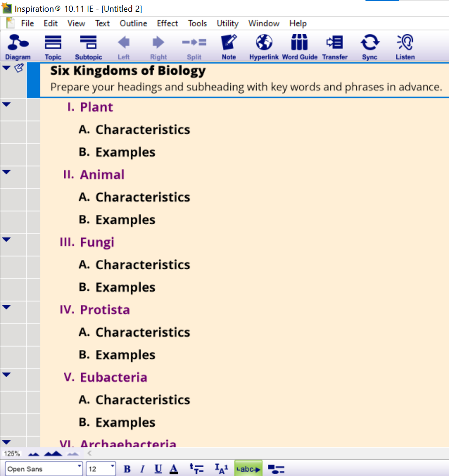Click the Transfer tool
Viewport: 449px width, 476px height.
[x=335, y=47]
